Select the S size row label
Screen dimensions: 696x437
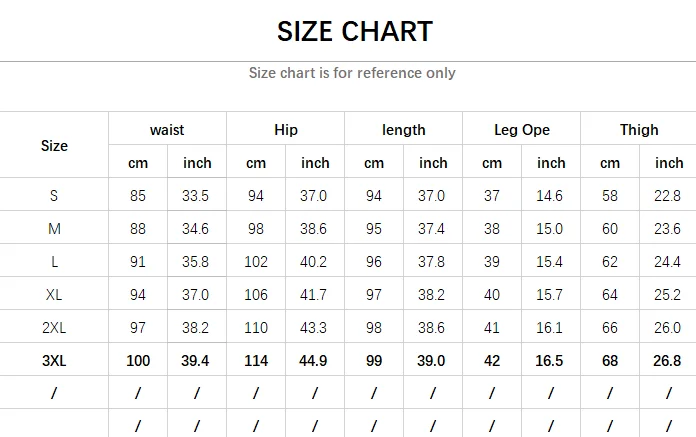click(x=54, y=196)
